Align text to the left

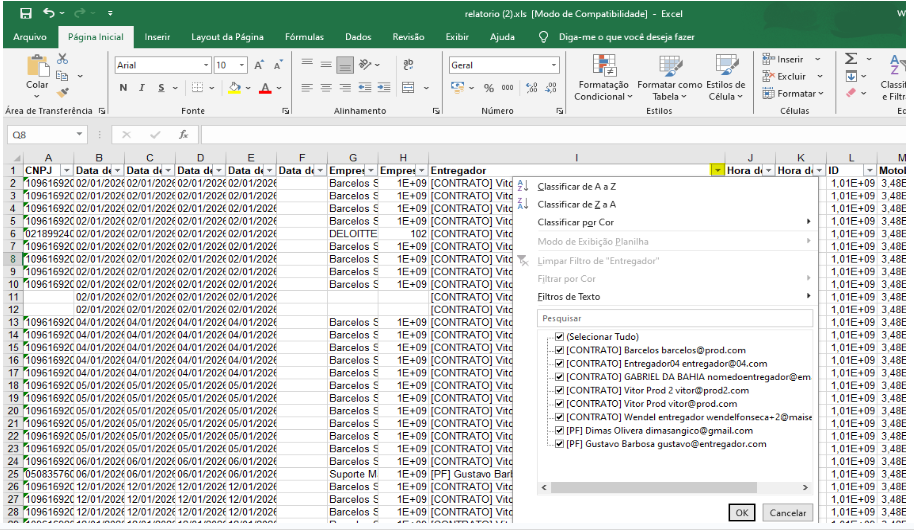pyautogui.click(x=307, y=88)
